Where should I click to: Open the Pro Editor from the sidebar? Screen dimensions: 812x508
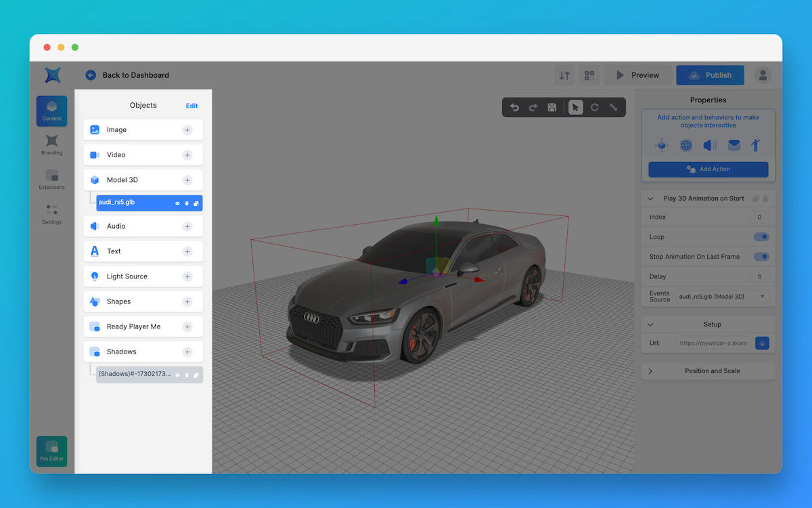tap(51, 451)
